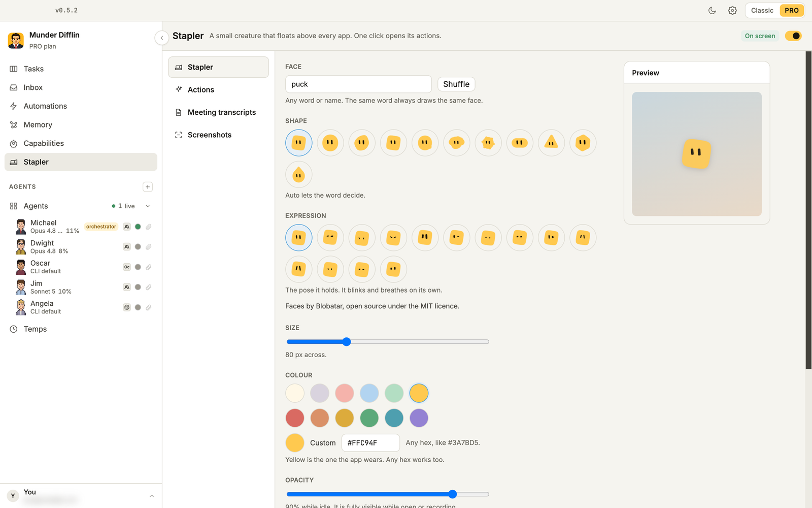Select the triangle face shape

coord(551,143)
